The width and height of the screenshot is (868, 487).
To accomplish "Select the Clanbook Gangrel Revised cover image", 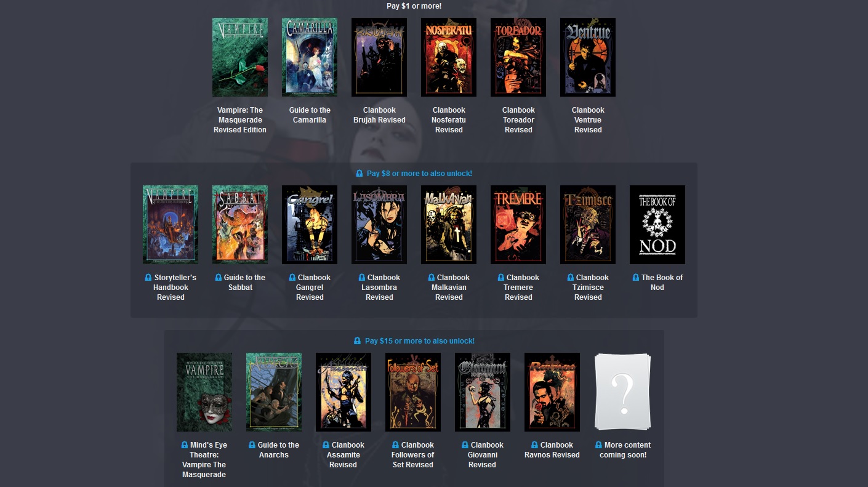I will (310, 225).
